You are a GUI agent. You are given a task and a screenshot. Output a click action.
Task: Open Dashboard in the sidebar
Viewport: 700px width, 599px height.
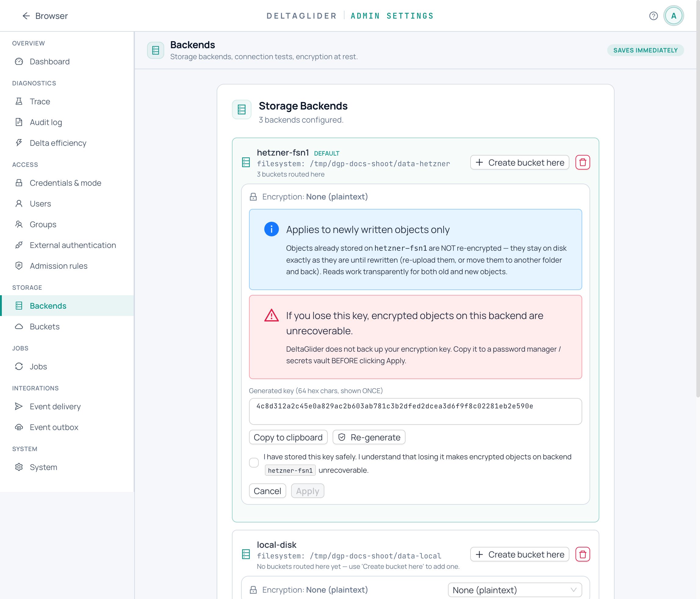(67, 61)
